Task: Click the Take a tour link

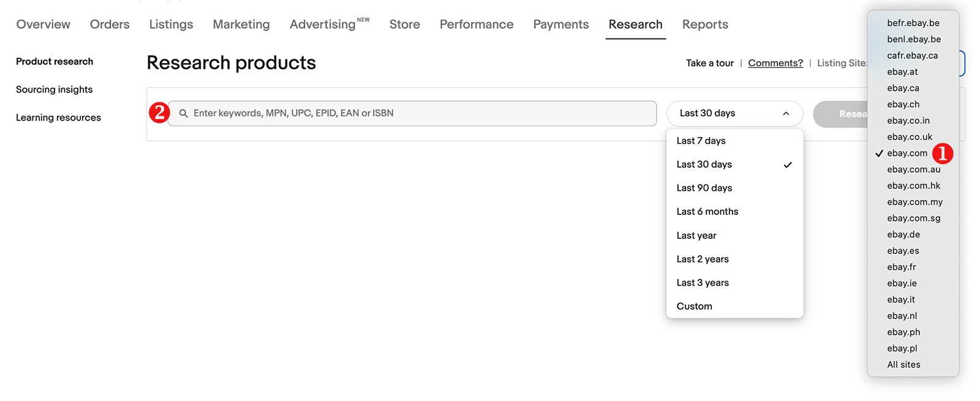Action: pos(710,63)
